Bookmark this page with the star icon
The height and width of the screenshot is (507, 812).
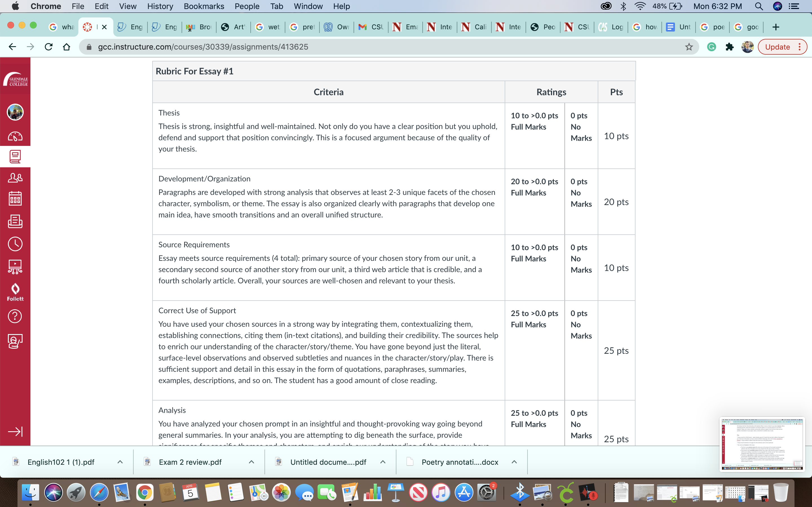click(x=689, y=47)
